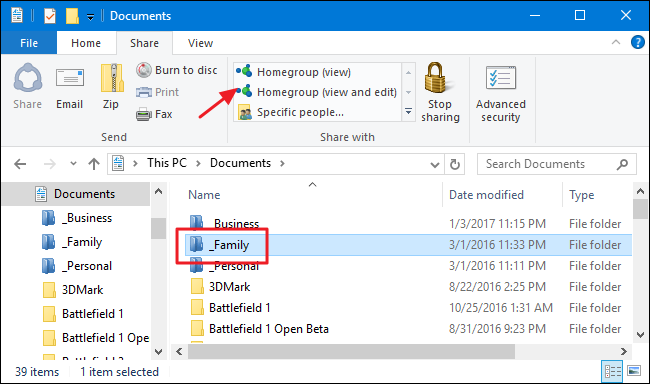Screen dimensions: 650x384
Task: Click file list vertical scroll down arrow
Action: click(x=640, y=335)
